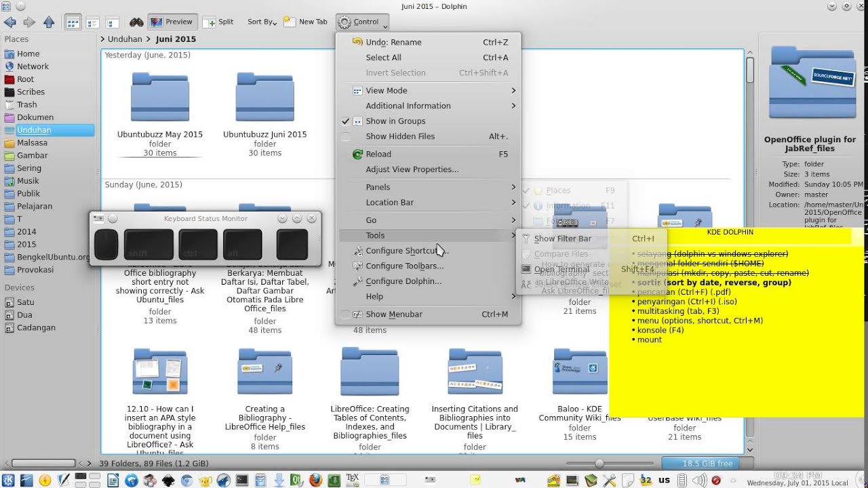The image size is (868, 488).
Task: Switch to Details view mode
Action: pyautogui.click(x=112, y=22)
